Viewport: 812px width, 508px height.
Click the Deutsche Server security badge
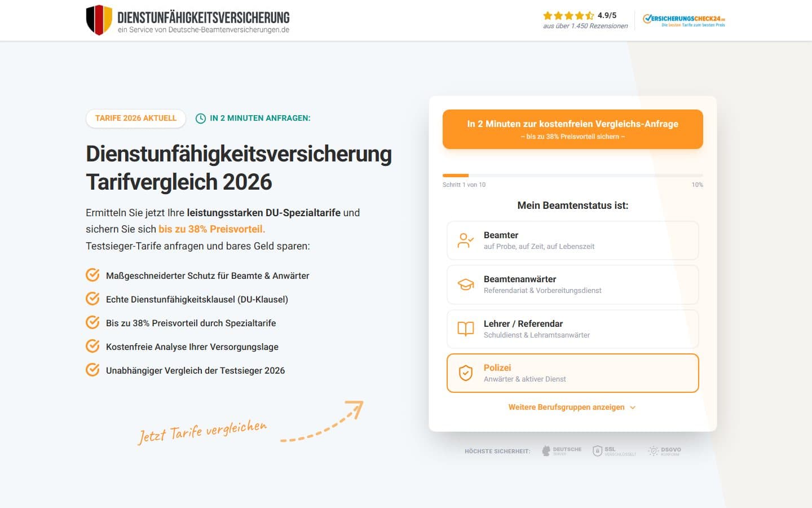click(562, 451)
